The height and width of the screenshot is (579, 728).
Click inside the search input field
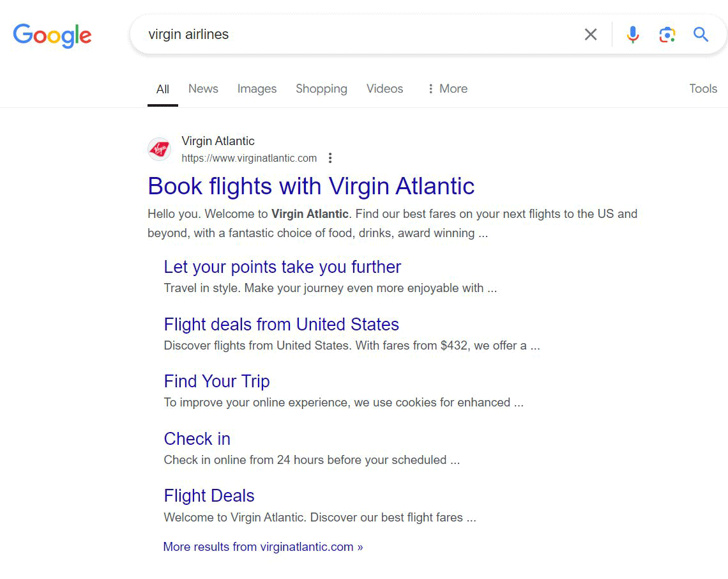pos(351,35)
